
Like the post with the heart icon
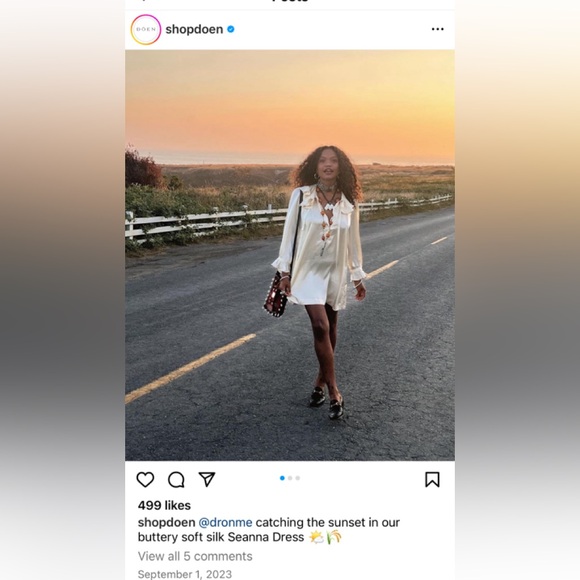tap(145, 480)
